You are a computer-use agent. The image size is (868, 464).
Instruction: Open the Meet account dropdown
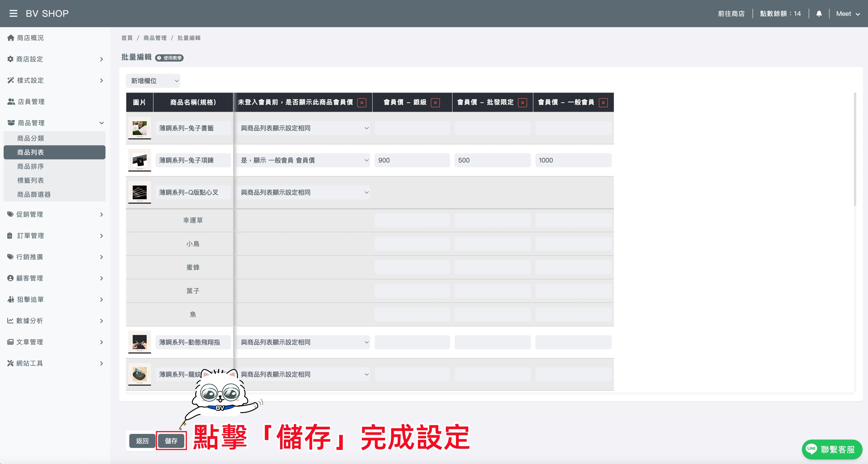(x=848, y=14)
